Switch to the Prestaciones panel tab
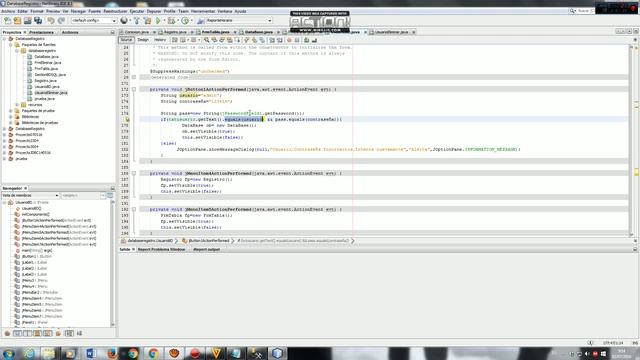This screenshot has width=640, height=360. pos(41,32)
